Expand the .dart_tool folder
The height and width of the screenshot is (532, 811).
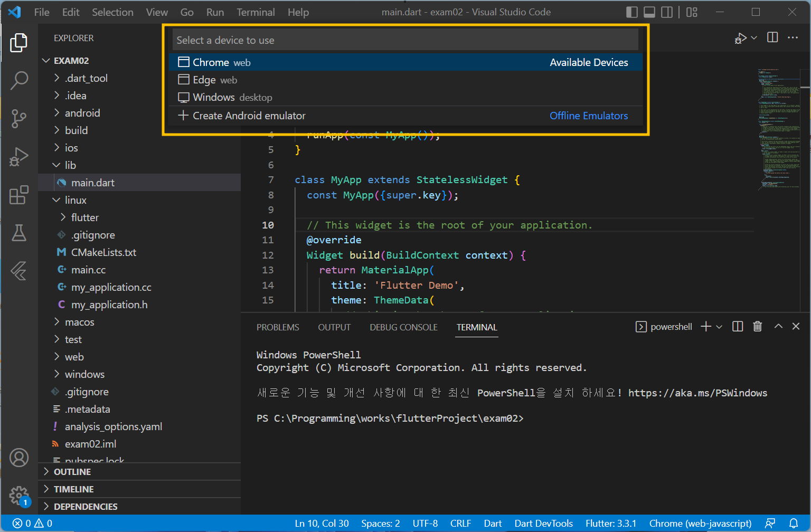click(x=139, y=78)
